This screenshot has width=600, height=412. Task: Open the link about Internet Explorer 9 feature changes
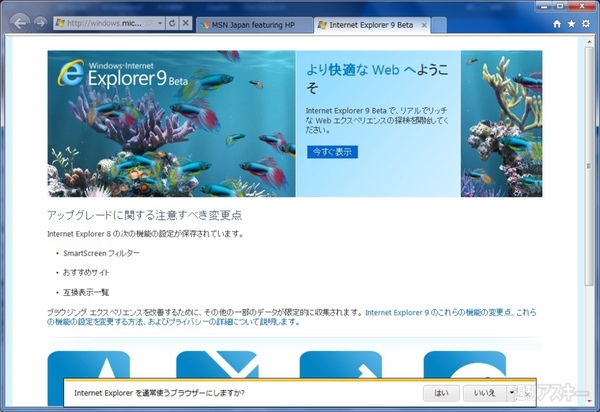coord(292,317)
